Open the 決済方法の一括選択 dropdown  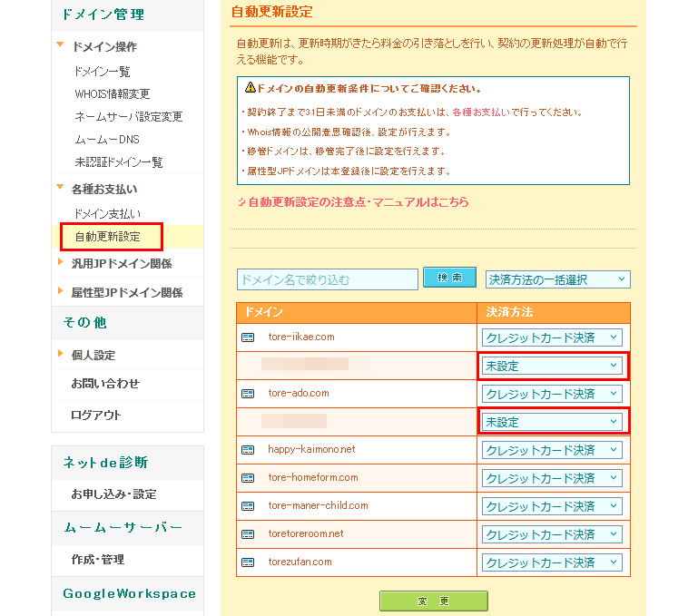coord(557,279)
